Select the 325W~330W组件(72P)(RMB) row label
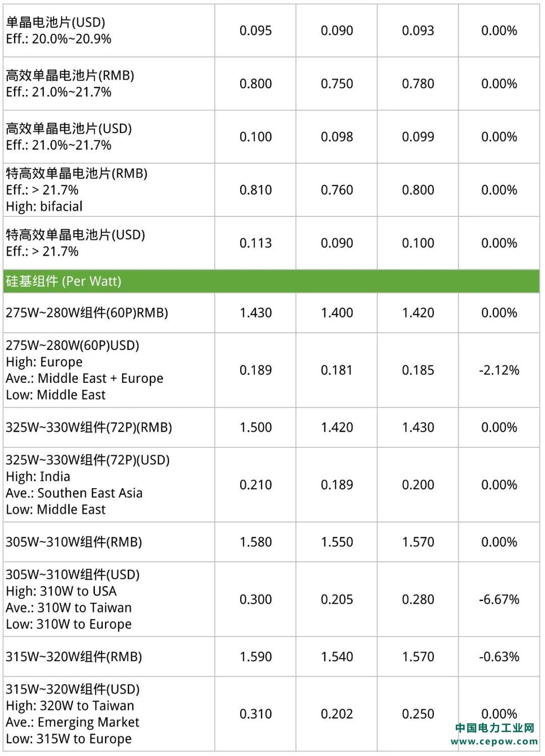Image resolution: width=545 pixels, height=756 pixels. tap(89, 428)
